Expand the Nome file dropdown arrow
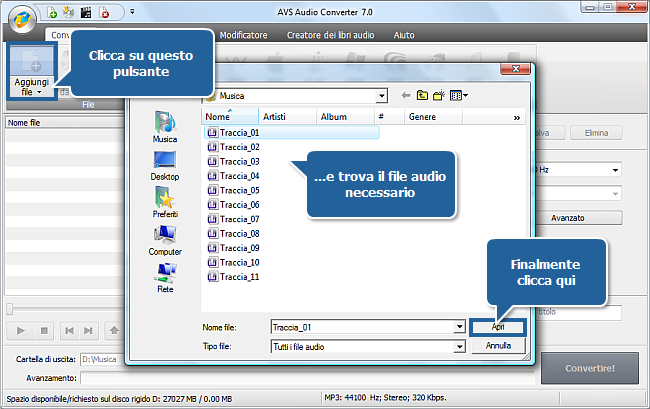 [x=459, y=327]
